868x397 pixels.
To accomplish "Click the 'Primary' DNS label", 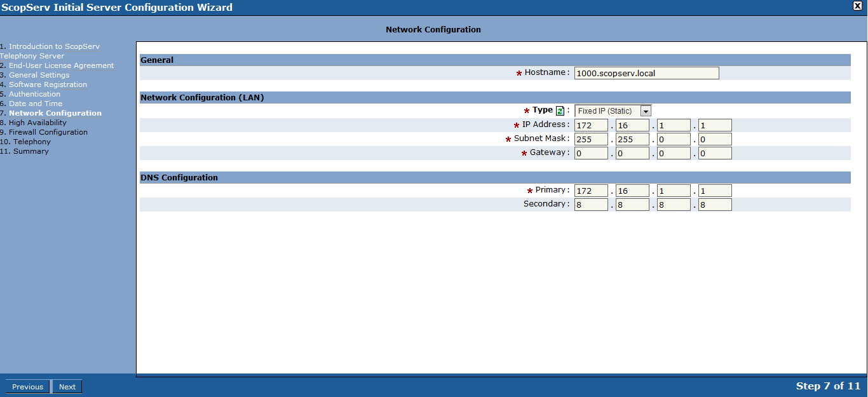I will click(x=550, y=190).
